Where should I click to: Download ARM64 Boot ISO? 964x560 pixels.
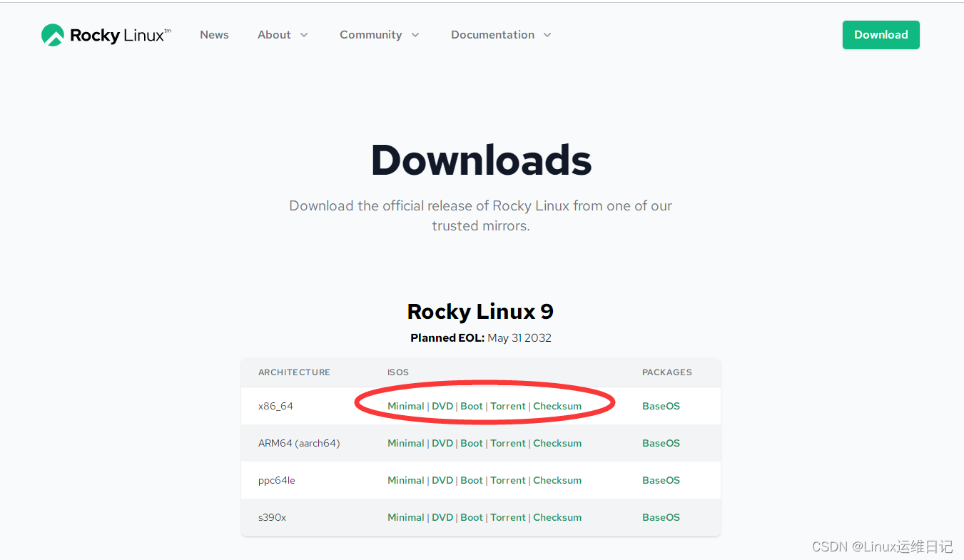[472, 443]
